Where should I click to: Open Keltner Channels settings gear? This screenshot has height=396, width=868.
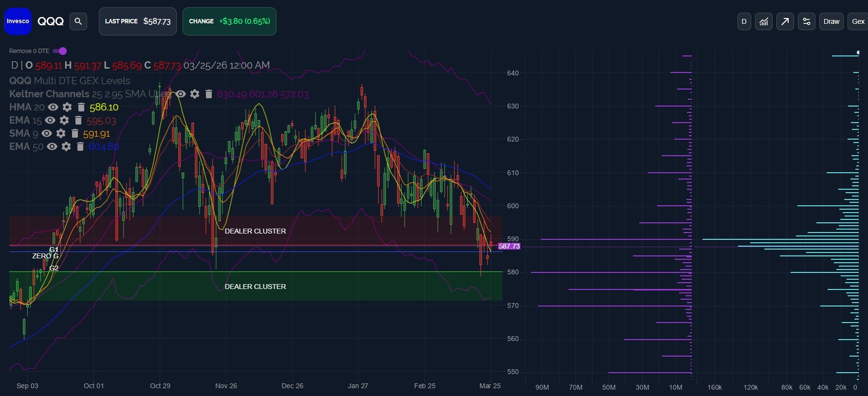195,94
